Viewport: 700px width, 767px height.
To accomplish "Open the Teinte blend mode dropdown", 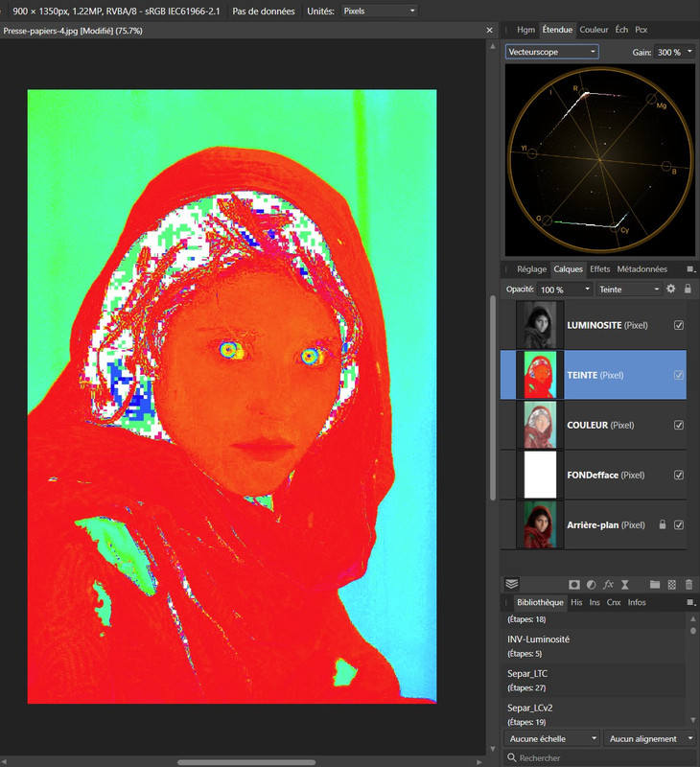I will 629,290.
